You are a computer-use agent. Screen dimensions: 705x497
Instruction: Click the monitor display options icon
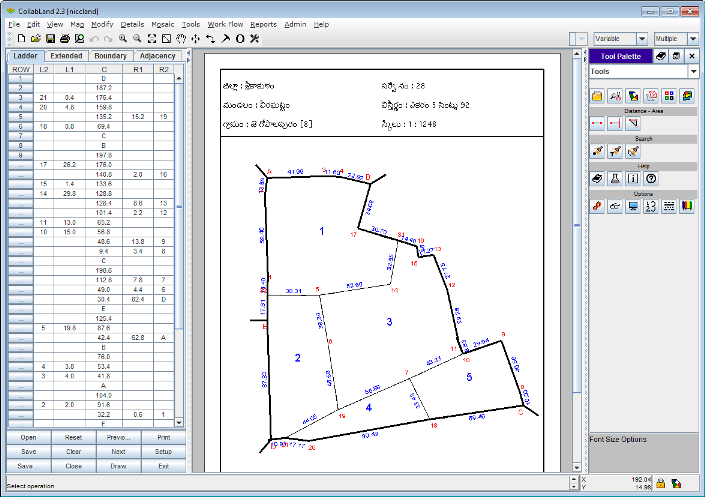(633, 206)
